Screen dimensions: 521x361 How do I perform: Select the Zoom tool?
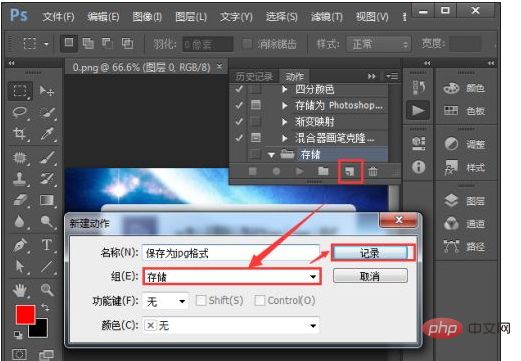click(x=47, y=290)
